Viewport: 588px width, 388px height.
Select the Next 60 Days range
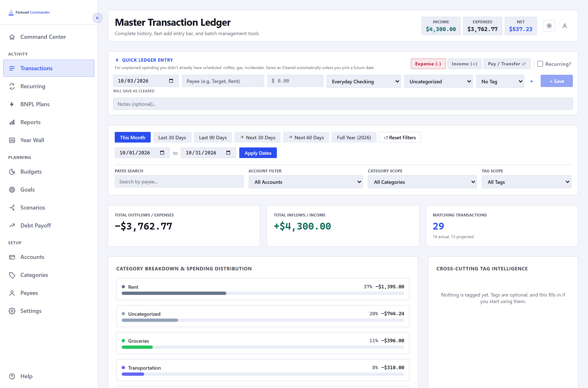pos(306,137)
